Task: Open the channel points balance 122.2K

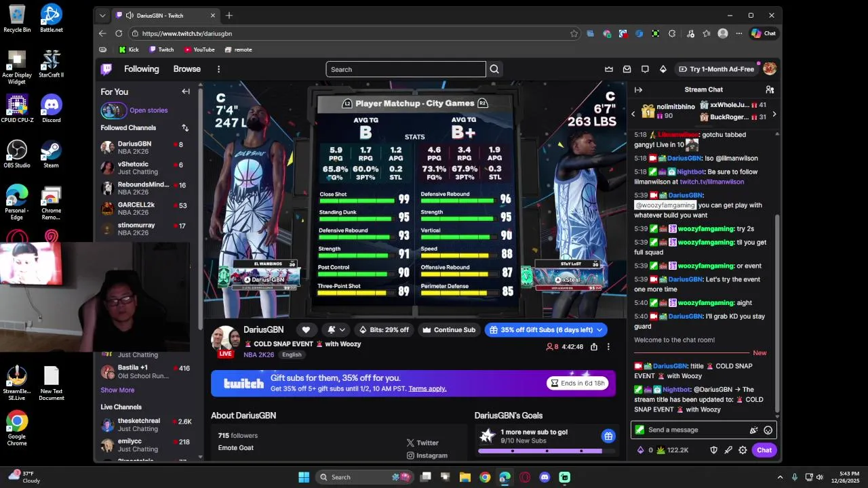Action: tap(672, 450)
